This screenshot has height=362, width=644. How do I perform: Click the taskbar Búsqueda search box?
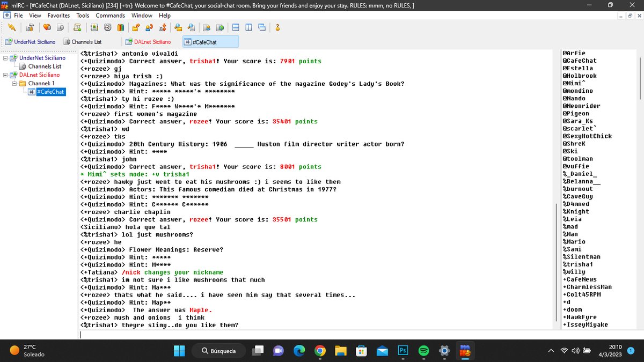(x=219, y=351)
